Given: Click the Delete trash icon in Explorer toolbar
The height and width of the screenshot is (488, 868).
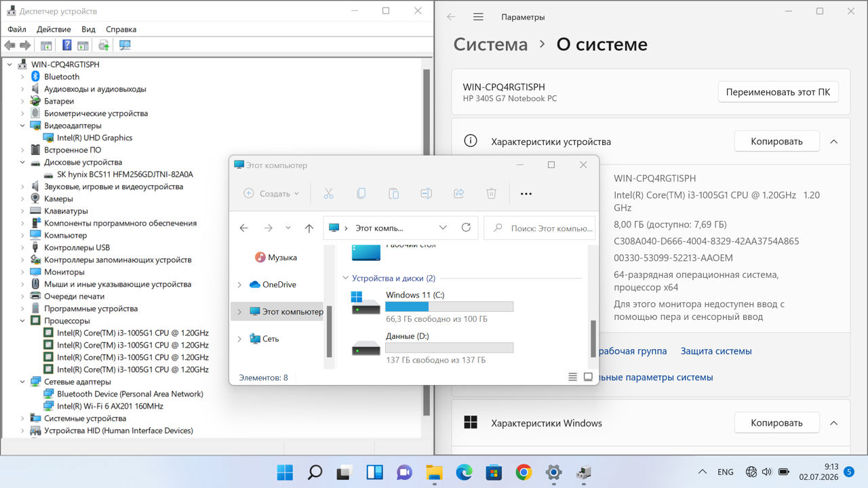Looking at the screenshot, I should tap(492, 194).
